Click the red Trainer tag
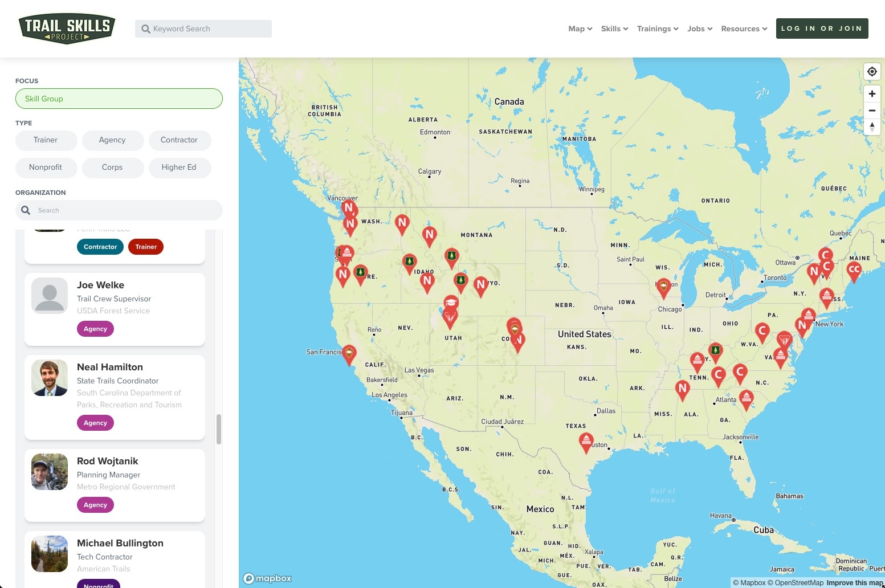 click(146, 247)
